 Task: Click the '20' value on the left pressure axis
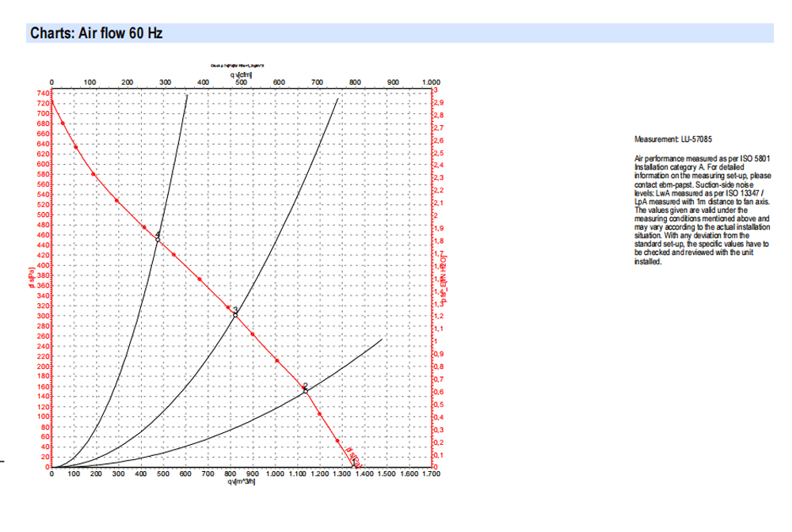[x=45, y=457]
